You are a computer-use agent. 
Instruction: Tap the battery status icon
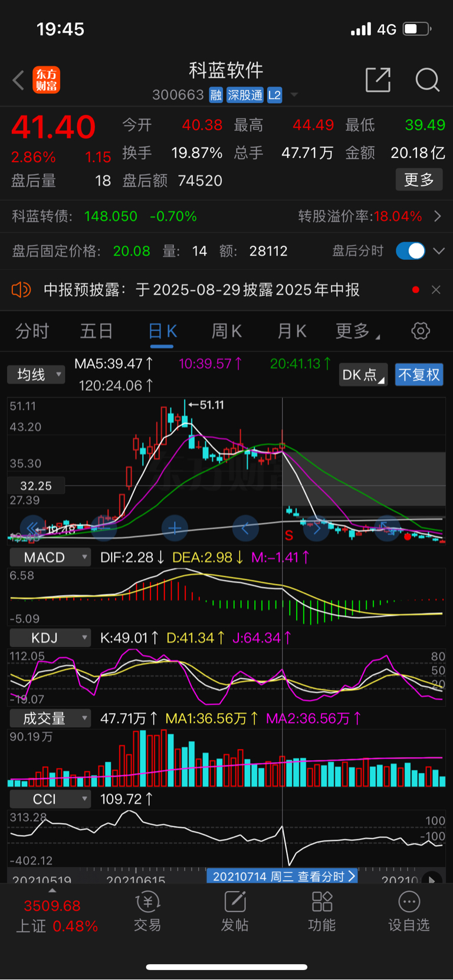[417, 29]
